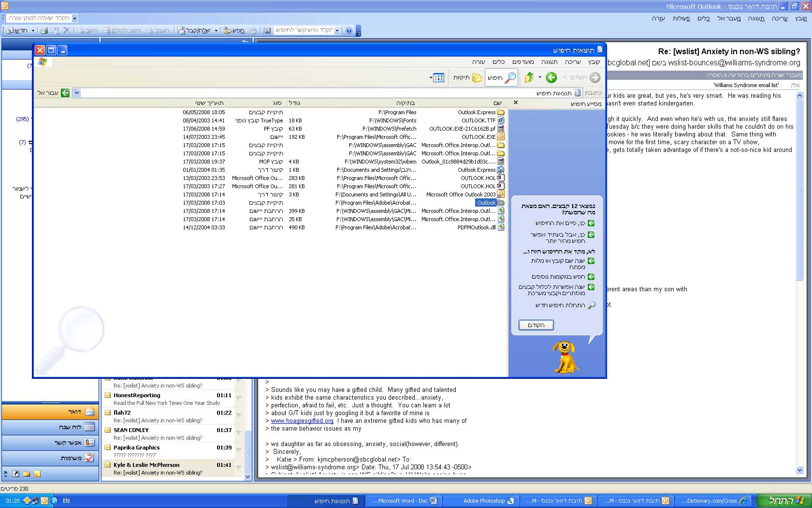This screenshot has height=508, width=812.
Task: Toggle the flag on the Paprika Graphics message
Action: (239, 450)
